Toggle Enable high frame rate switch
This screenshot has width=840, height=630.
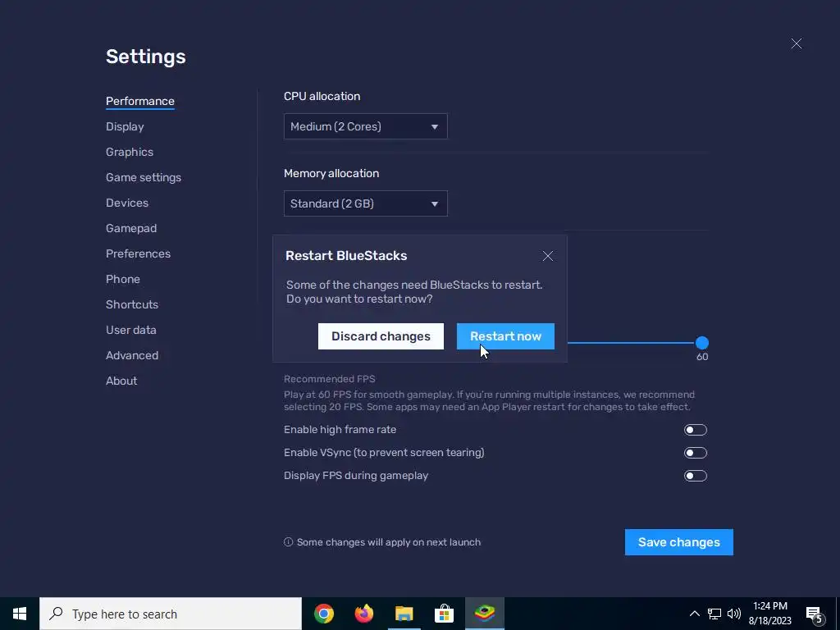click(x=696, y=430)
